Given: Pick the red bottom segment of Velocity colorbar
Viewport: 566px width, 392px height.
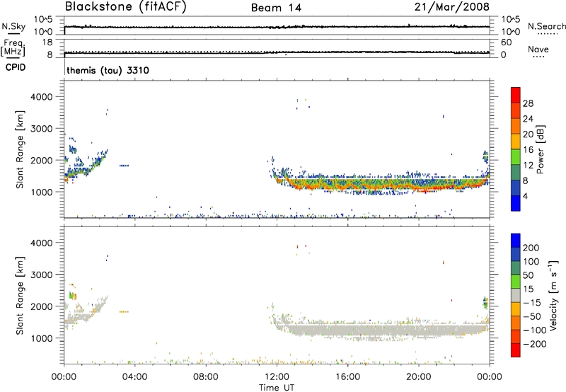Looking at the screenshot, I should pos(516,350).
